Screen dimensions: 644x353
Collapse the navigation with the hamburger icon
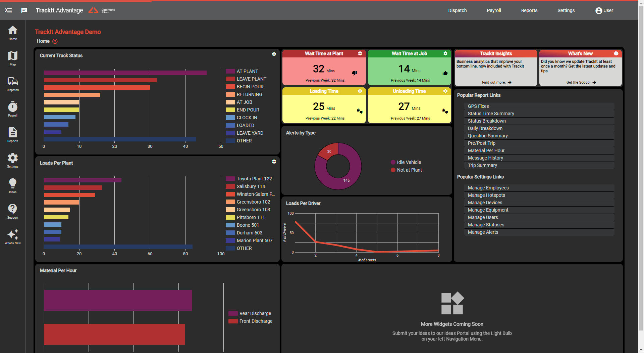8,10
